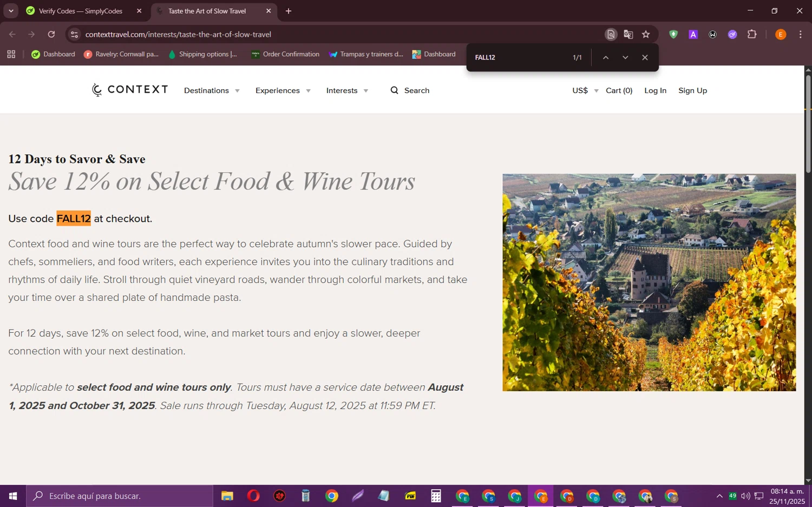This screenshot has width=812, height=507.
Task: Click the address bar URL
Action: (x=178, y=34)
